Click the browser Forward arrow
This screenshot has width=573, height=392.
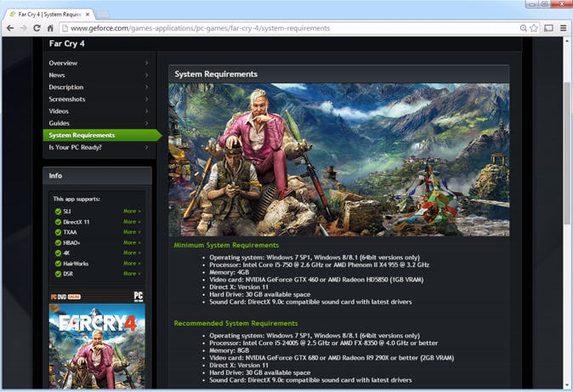pyautogui.click(x=24, y=28)
